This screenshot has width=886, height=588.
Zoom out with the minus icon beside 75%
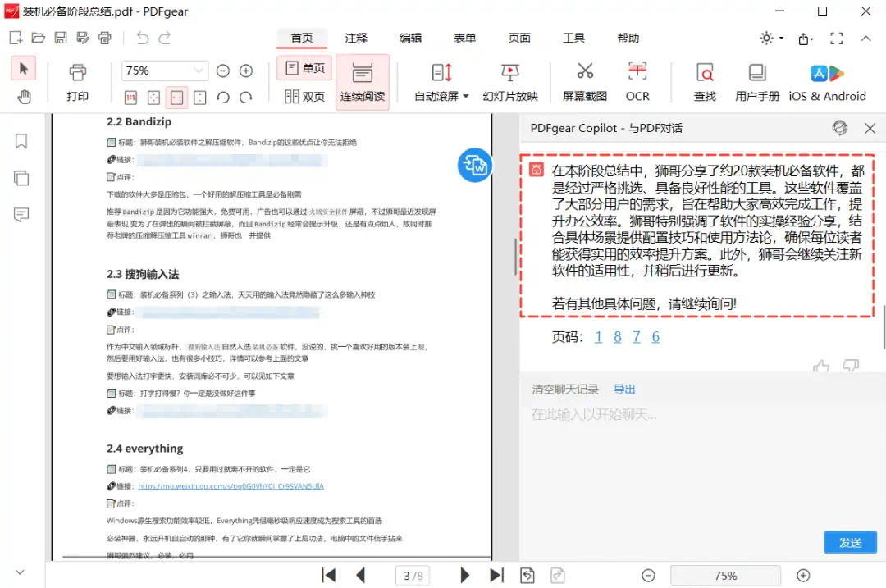pos(223,71)
